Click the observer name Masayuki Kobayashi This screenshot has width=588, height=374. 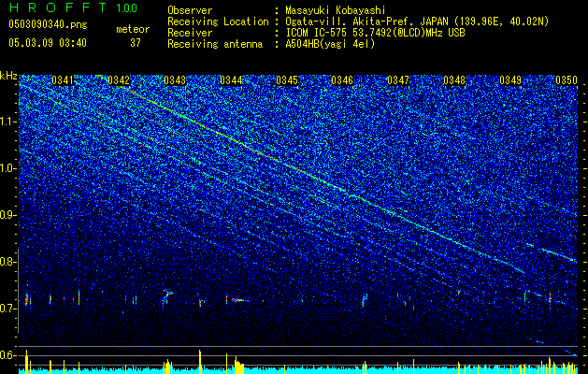pyautogui.click(x=336, y=10)
